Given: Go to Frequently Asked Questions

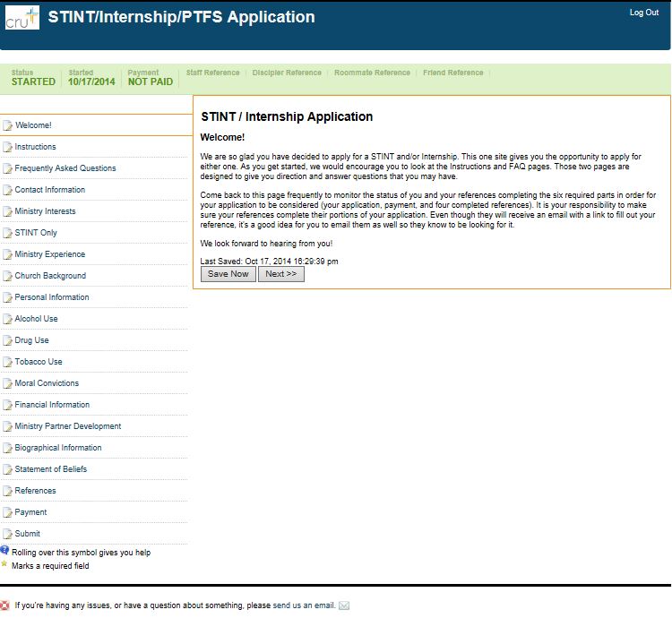Looking at the screenshot, I should 65,168.
